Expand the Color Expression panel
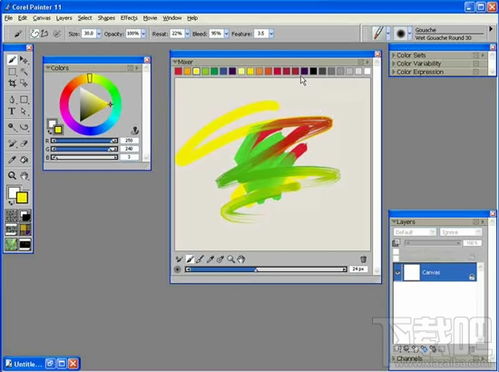499x372 pixels. click(x=394, y=72)
